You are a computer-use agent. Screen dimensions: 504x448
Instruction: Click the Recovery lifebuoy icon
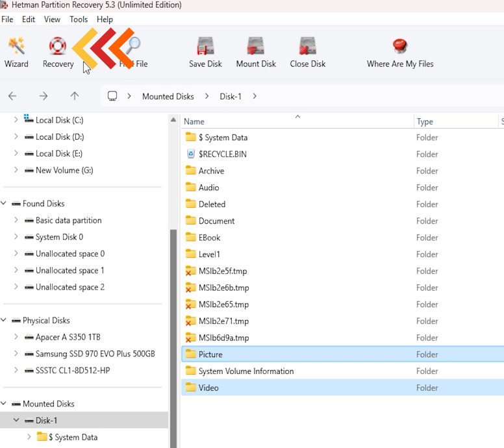[58, 46]
